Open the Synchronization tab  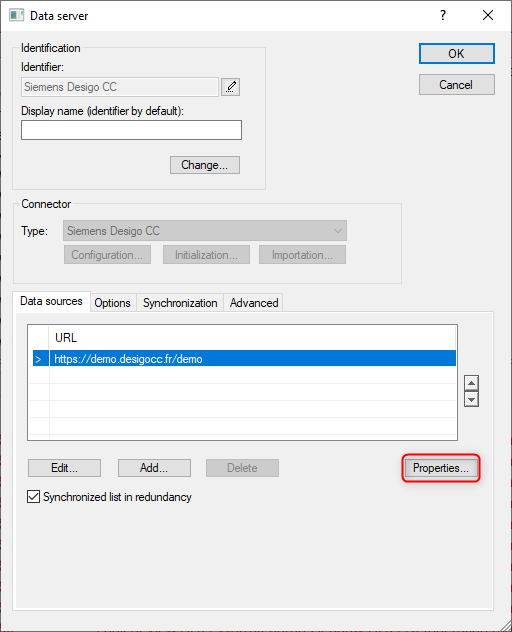(180, 303)
